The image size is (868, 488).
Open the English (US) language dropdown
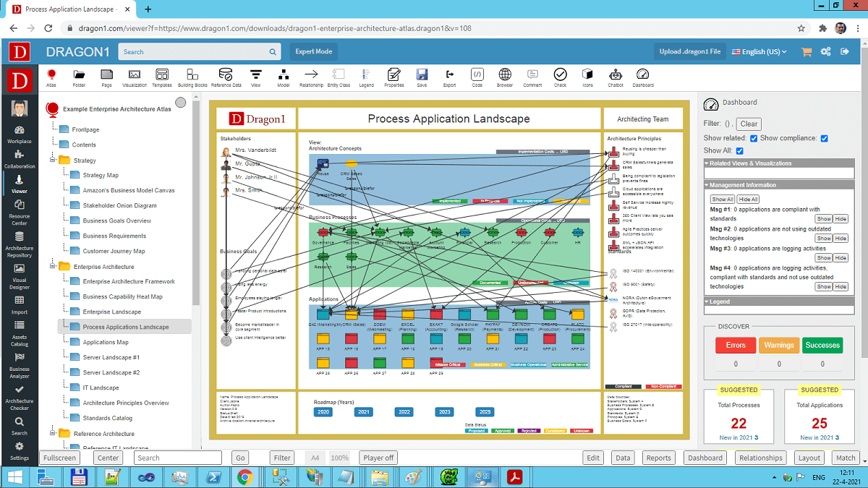pos(760,52)
